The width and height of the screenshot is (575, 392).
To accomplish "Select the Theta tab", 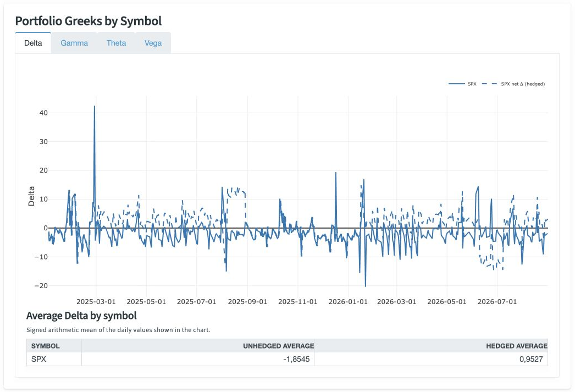I will point(116,43).
